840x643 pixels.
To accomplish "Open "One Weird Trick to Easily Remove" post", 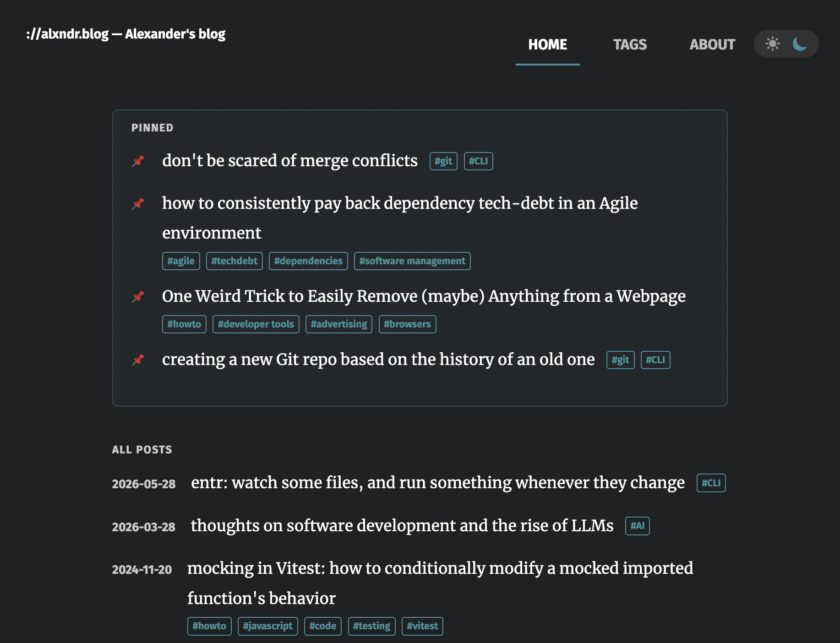I will [424, 296].
